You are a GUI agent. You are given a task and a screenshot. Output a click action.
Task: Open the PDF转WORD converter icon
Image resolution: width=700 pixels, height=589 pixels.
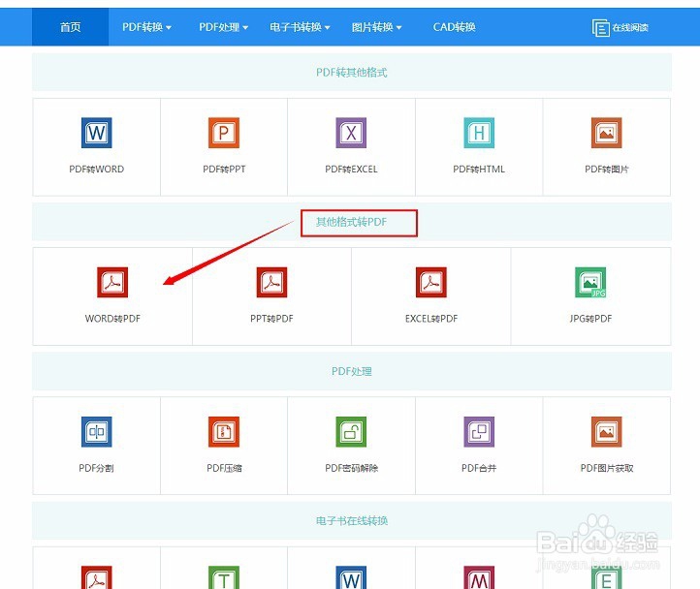pyautogui.click(x=96, y=133)
